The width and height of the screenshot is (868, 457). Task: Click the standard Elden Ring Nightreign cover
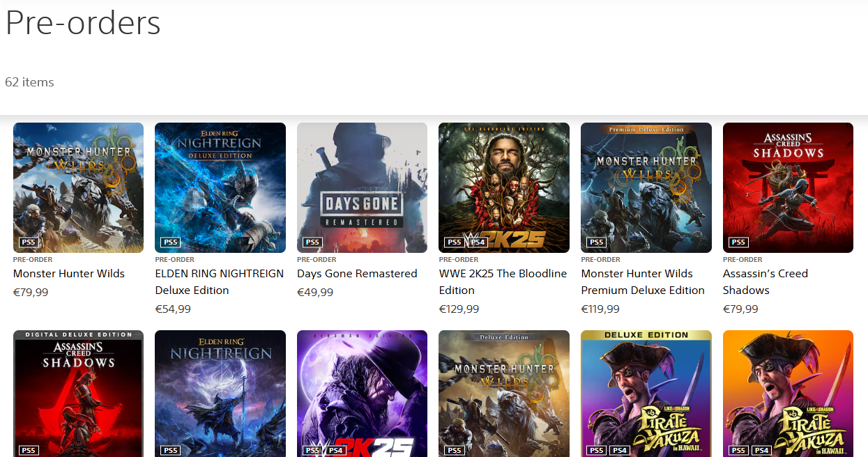pyautogui.click(x=220, y=394)
